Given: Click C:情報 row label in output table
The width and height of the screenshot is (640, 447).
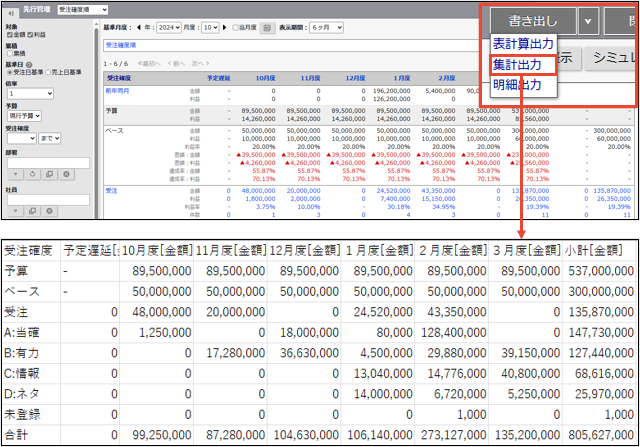Looking at the screenshot, I should (22, 374).
